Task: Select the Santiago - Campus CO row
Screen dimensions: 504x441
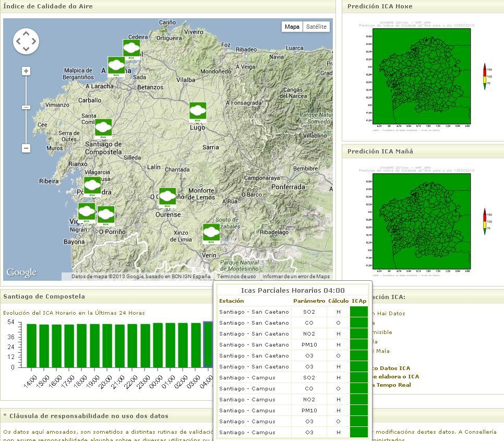Action: [293, 389]
